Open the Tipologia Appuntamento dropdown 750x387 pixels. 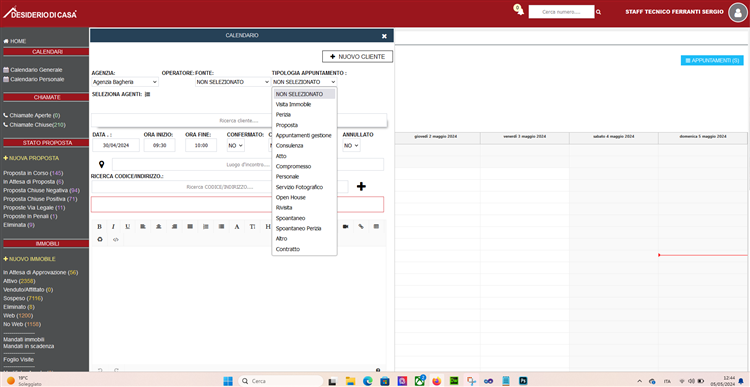click(304, 82)
